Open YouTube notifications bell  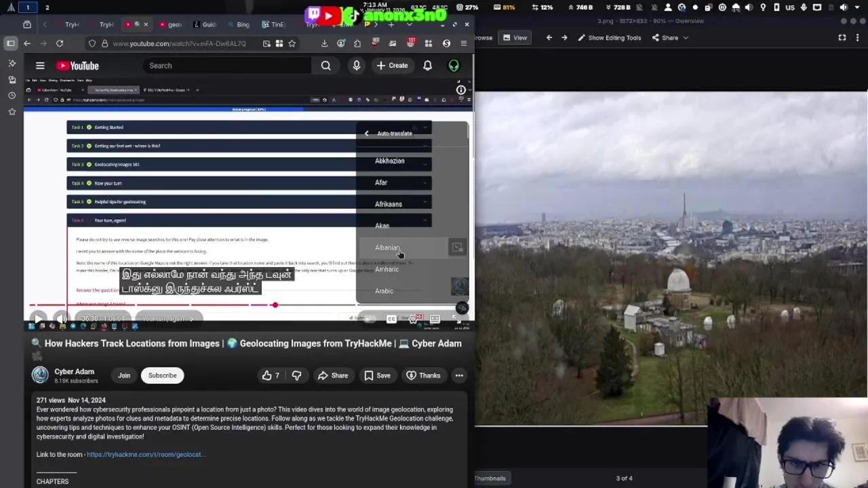[428, 66]
